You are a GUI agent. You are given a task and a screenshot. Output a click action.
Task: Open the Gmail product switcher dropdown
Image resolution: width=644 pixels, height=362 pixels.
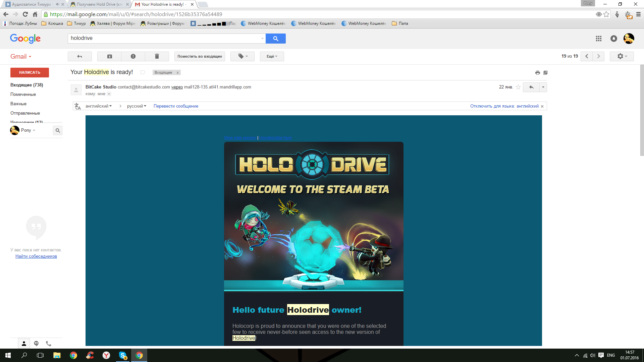point(21,57)
